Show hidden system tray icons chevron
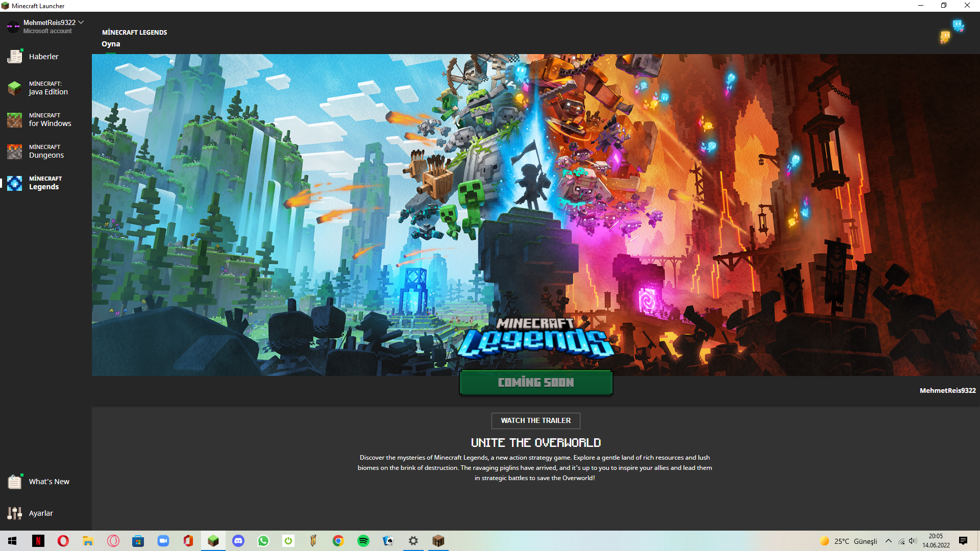The image size is (980, 551). tap(889, 541)
